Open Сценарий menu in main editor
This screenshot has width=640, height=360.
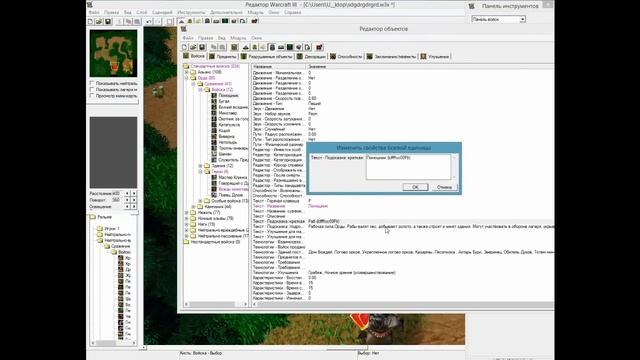[x=162, y=12]
